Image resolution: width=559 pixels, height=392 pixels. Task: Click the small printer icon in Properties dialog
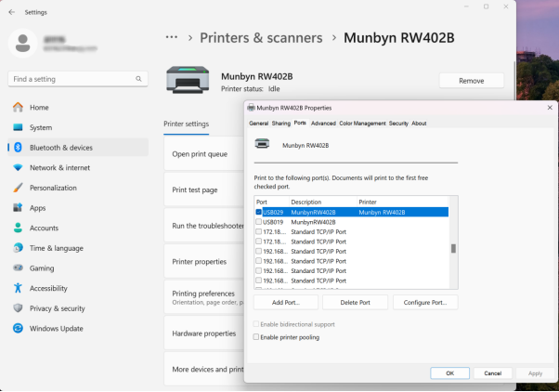[x=262, y=144]
